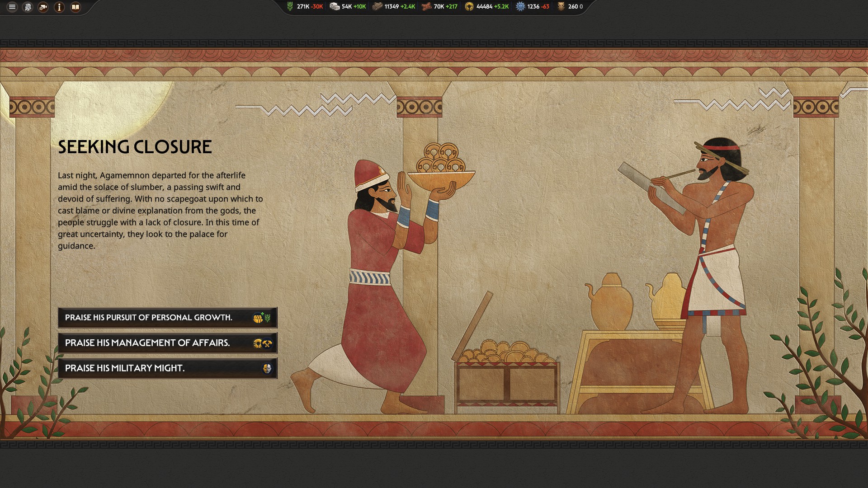The height and width of the screenshot is (488, 868).
Task: Click the blue sun change "-63"
Action: point(545,7)
